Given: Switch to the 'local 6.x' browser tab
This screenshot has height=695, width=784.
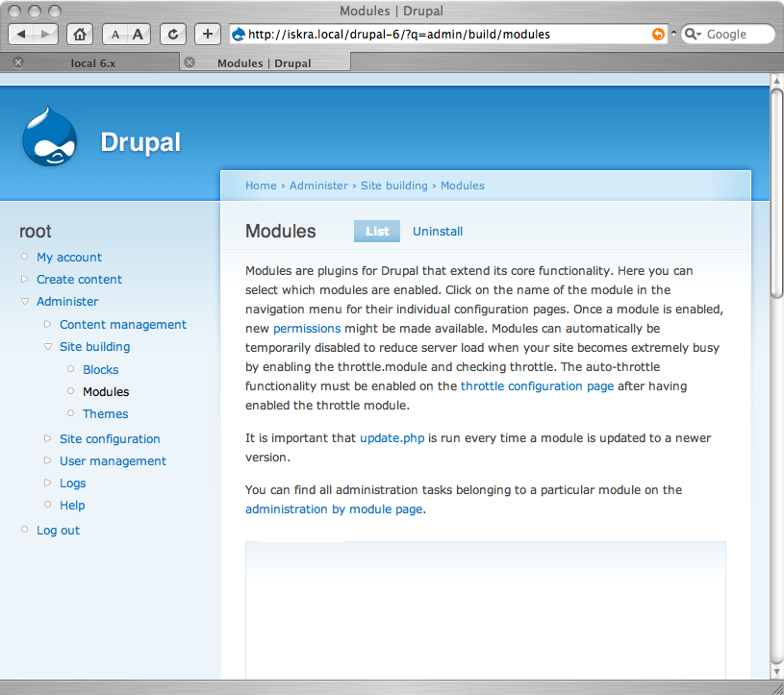Looking at the screenshot, I should click(x=92, y=62).
